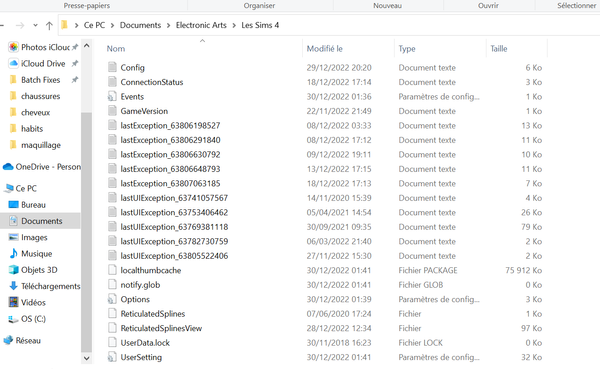Open the recent locations dropdown arrow
Image resolution: width=600 pixels, height=369 pixels.
tap(35, 25)
